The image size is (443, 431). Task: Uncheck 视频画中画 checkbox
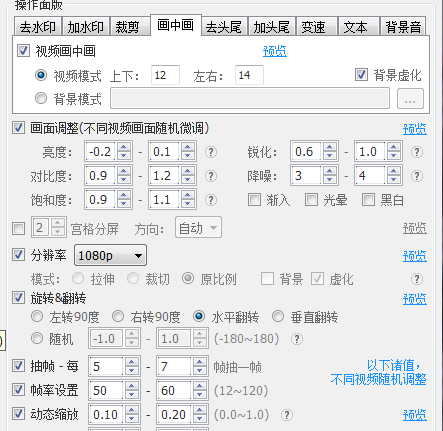pyautogui.click(x=23, y=51)
